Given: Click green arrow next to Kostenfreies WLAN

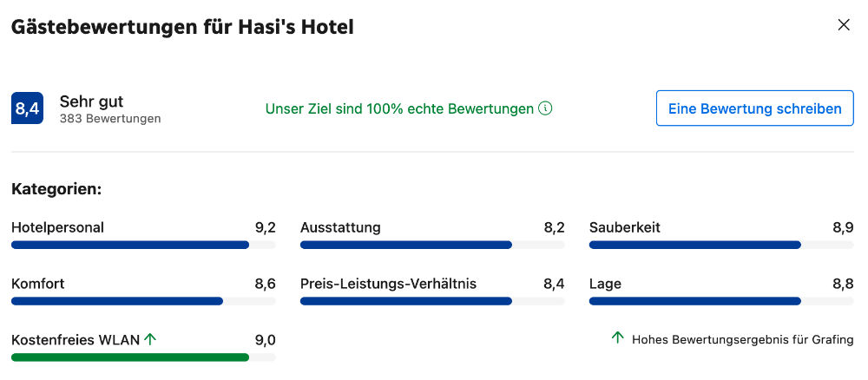Looking at the screenshot, I should point(150,339).
